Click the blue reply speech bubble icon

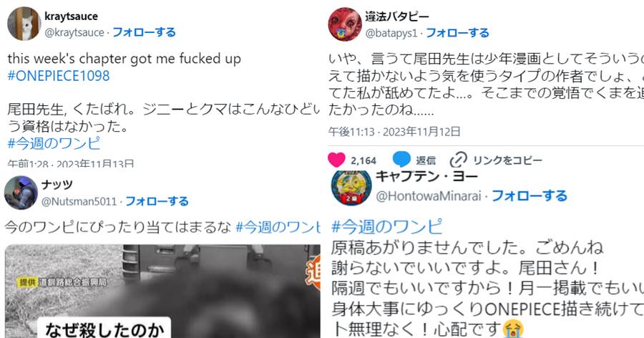[401, 160]
